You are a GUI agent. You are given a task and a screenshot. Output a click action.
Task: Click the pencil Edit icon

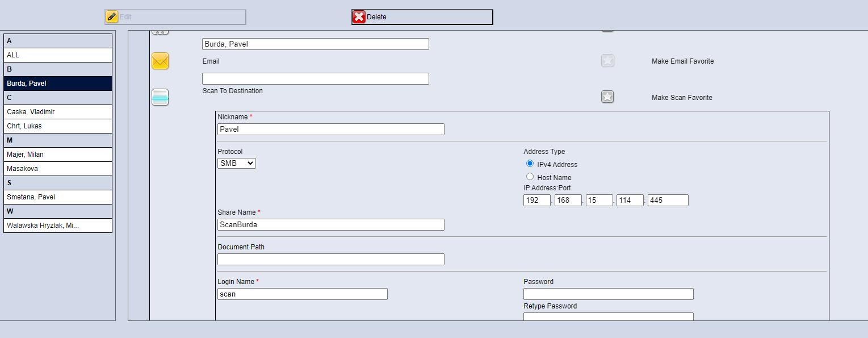tap(112, 17)
